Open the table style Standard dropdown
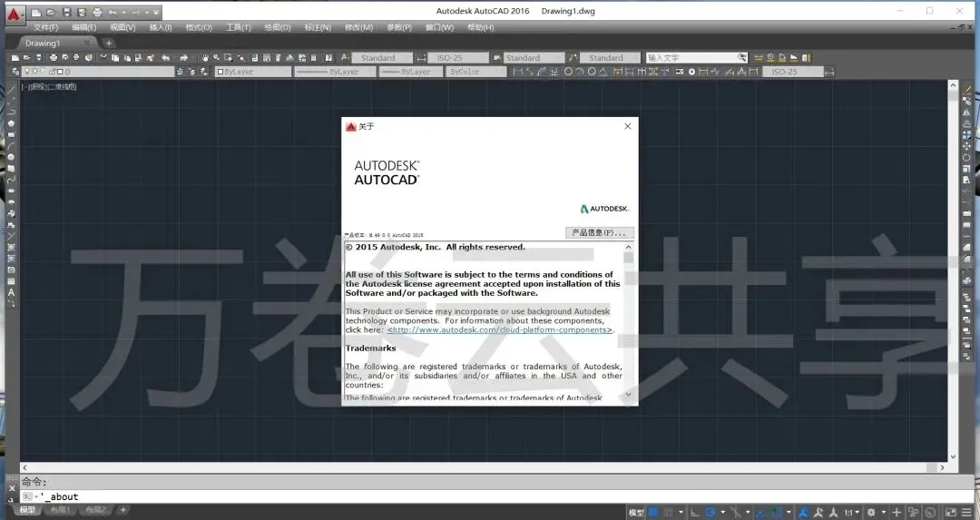Viewport: 980px width, 520px height. click(x=534, y=57)
